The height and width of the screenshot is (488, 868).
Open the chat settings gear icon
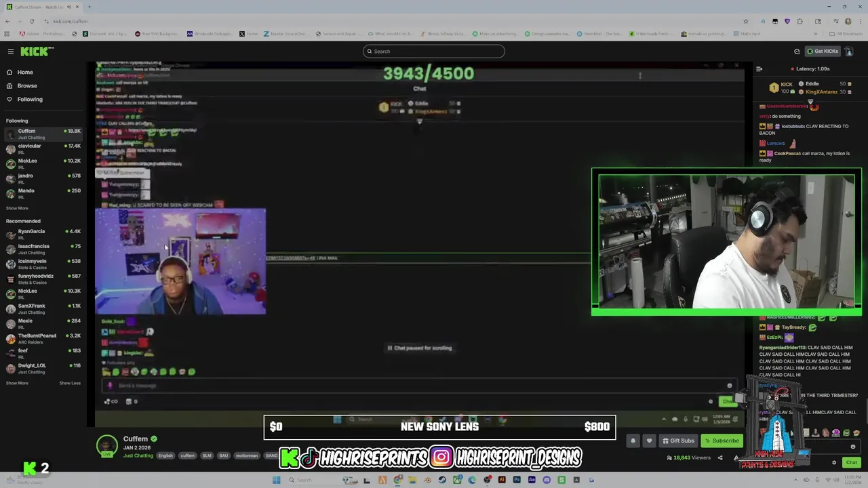point(834,462)
